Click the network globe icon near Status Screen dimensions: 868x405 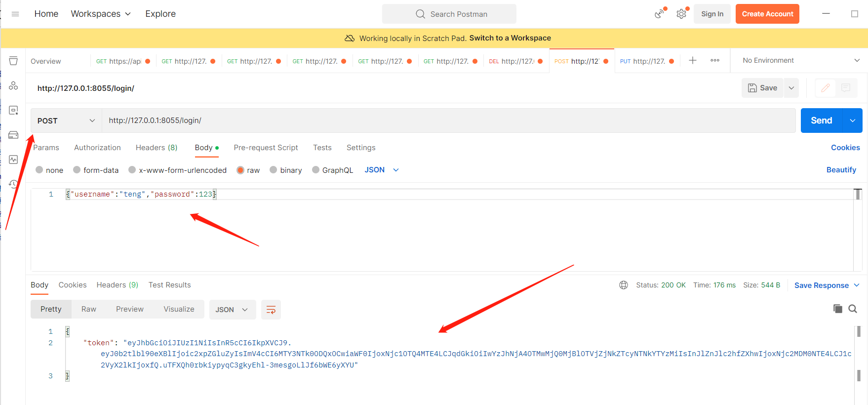pyautogui.click(x=624, y=285)
